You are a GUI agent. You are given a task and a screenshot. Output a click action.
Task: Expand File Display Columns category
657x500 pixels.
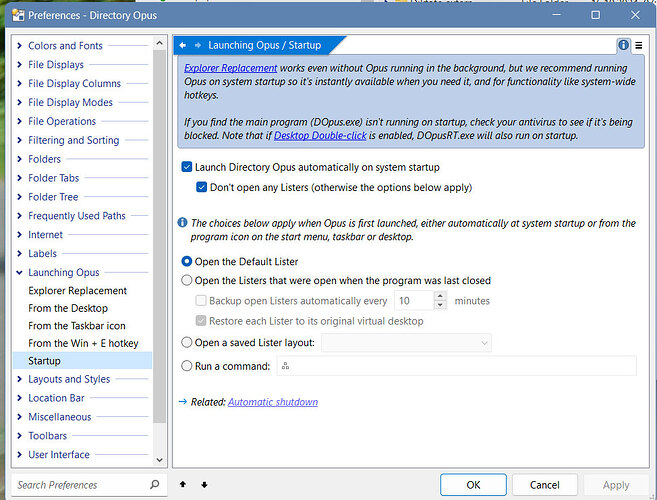pyautogui.click(x=19, y=83)
